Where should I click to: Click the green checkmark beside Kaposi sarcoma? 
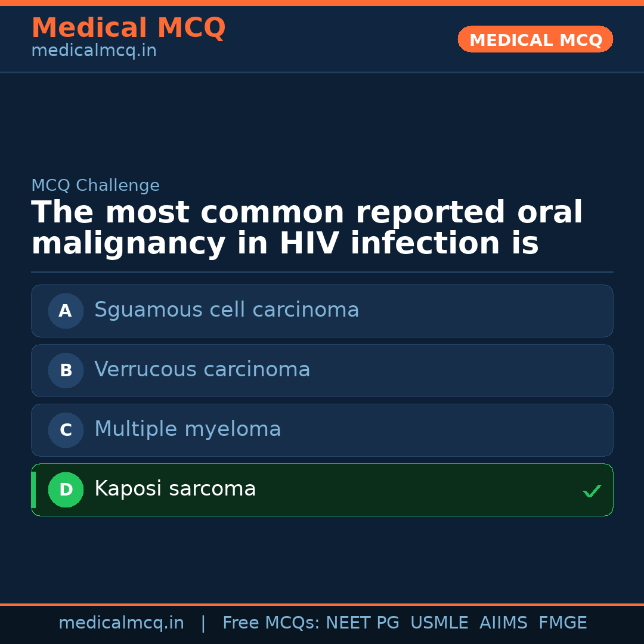point(592,491)
